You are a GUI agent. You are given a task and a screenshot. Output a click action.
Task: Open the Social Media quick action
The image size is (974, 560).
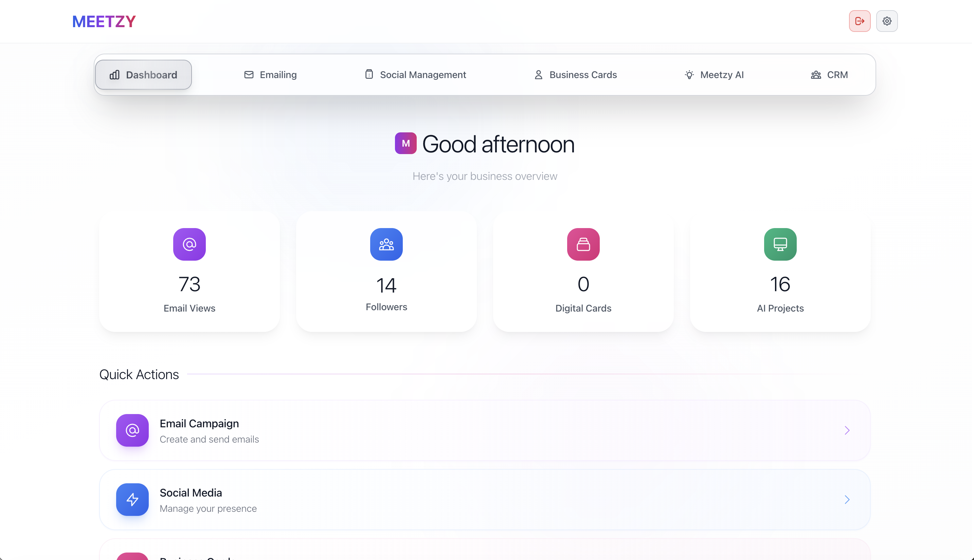[484, 500]
